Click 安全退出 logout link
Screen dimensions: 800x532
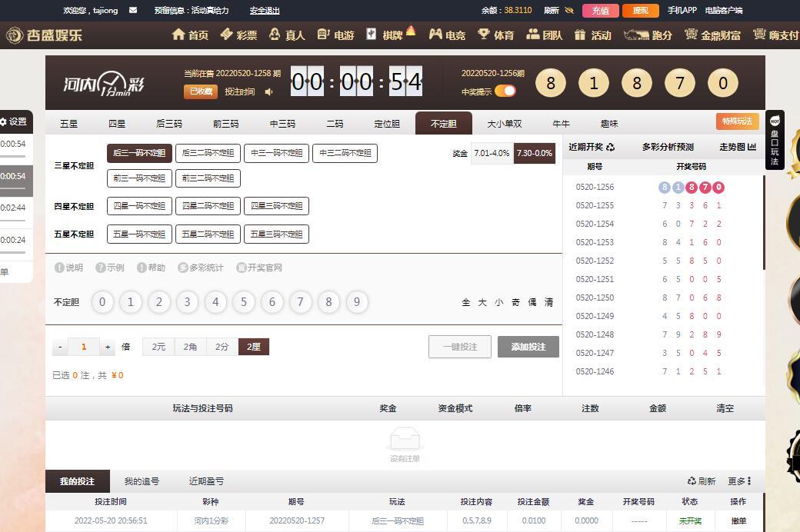[x=265, y=10]
